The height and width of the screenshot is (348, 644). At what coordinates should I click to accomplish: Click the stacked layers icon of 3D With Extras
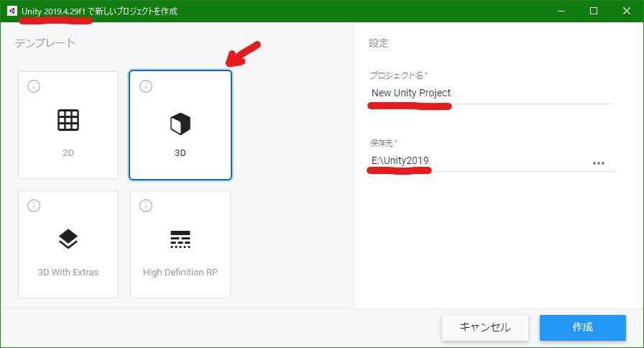click(x=68, y=239)
